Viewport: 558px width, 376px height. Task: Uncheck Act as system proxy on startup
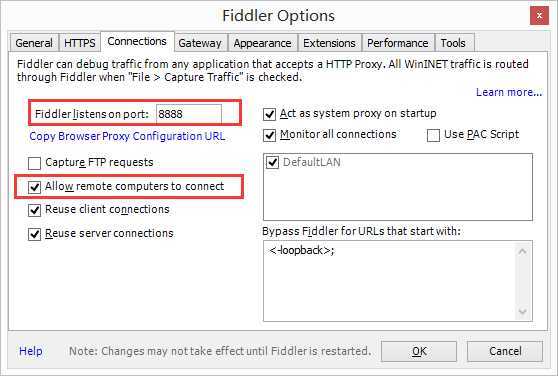pyautogui.click(x=269, y=114)
